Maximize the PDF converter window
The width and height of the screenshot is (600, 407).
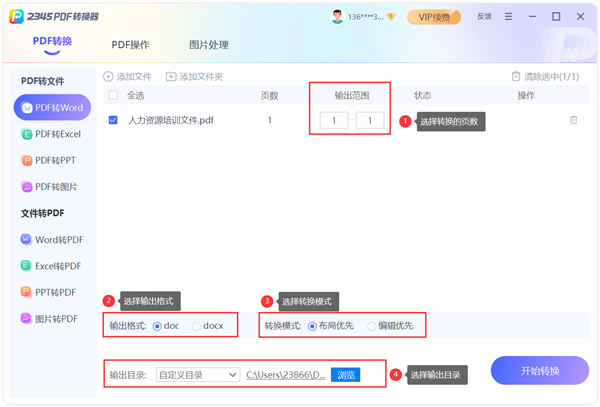[x=556, y=16]
